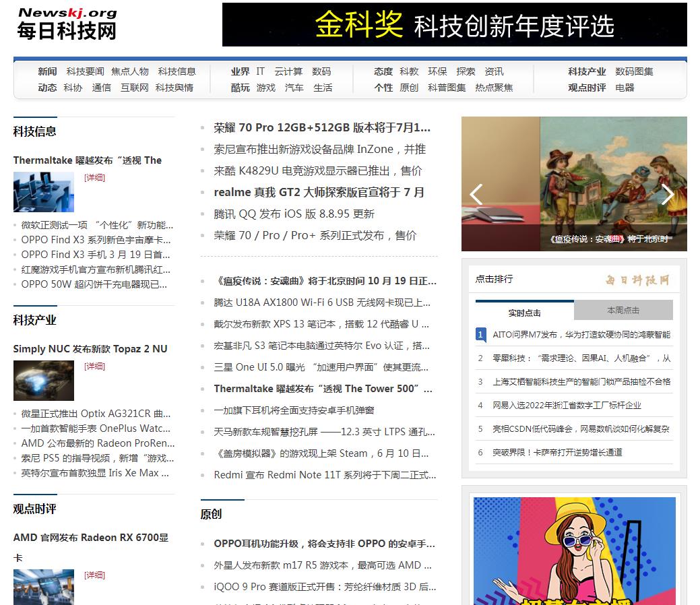
Task: Switch to the 本周点击 ranking tab
Action: [623, 311]
